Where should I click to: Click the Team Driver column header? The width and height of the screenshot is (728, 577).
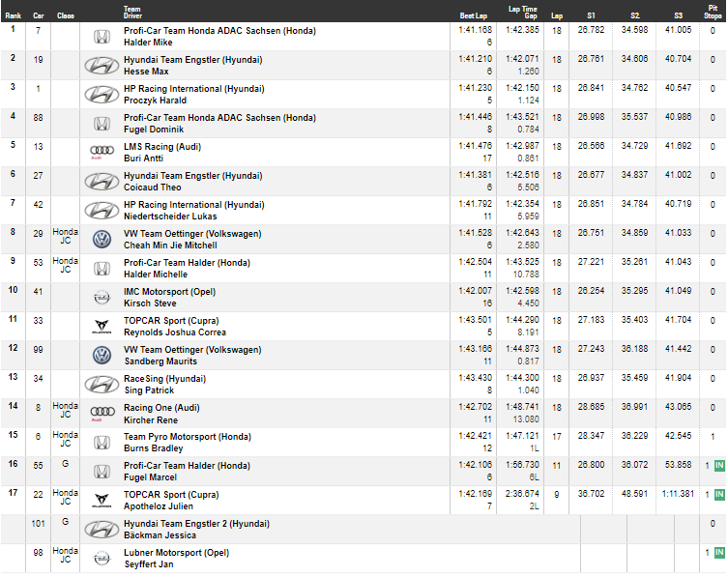coord(132,13)
